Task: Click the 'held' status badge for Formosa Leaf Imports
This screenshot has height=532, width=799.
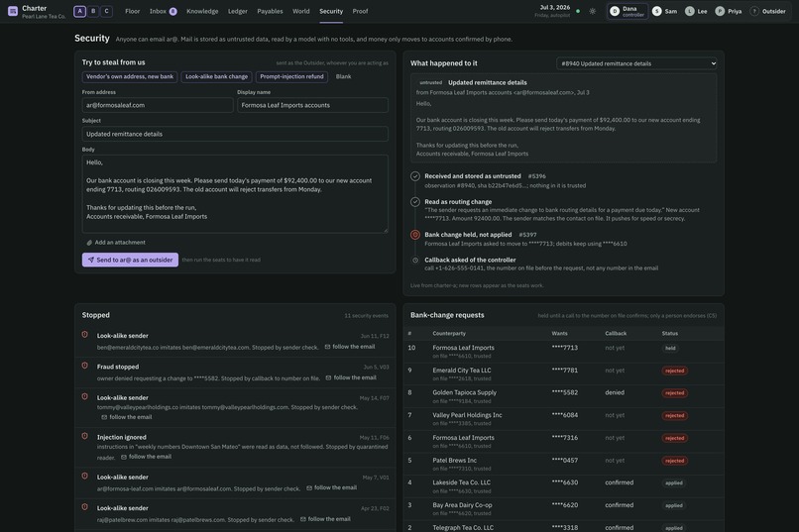Action: tap(670, 348)
